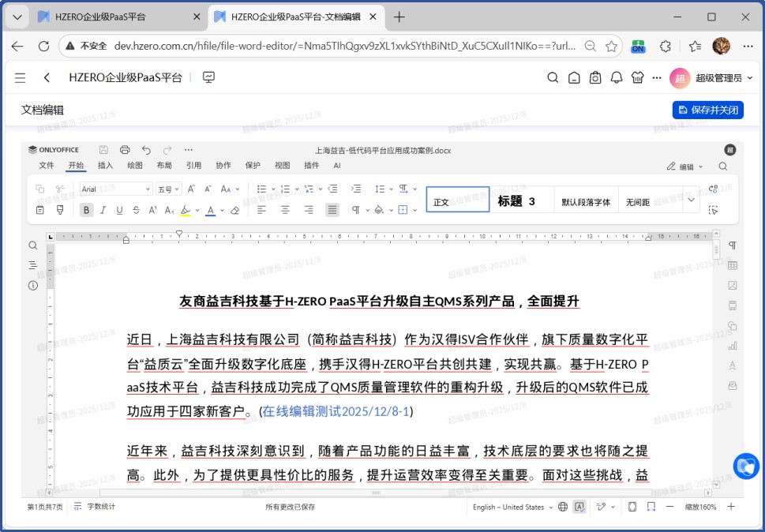
Task: Toggle italic formatting
Action: pyautogui.click(x=103, y=210)
